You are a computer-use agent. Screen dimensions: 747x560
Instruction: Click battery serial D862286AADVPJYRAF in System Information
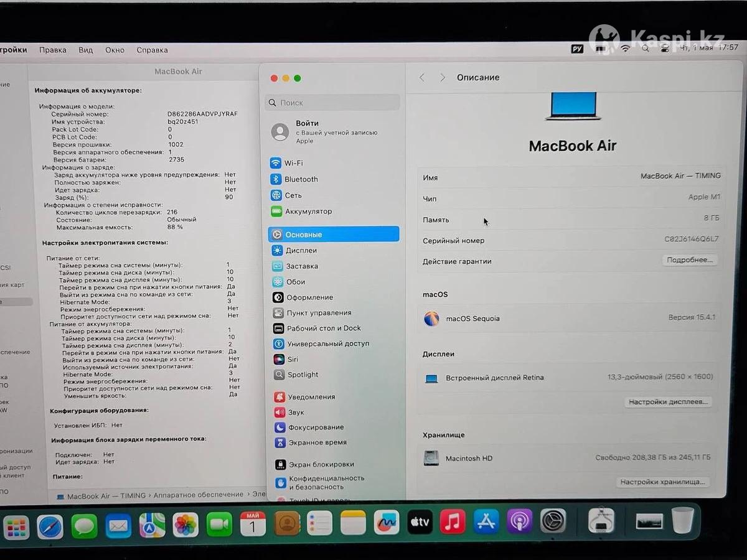[x=202, y=114]
